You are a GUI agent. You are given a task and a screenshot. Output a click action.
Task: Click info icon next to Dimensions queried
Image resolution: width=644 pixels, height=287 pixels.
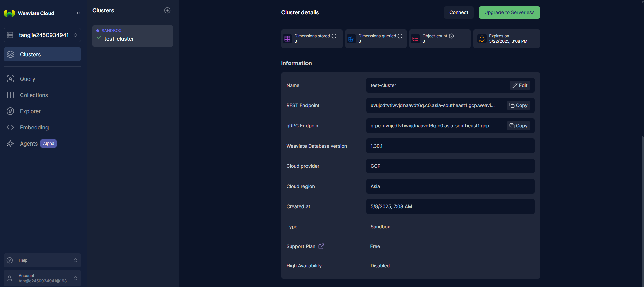tap(400, 36)
